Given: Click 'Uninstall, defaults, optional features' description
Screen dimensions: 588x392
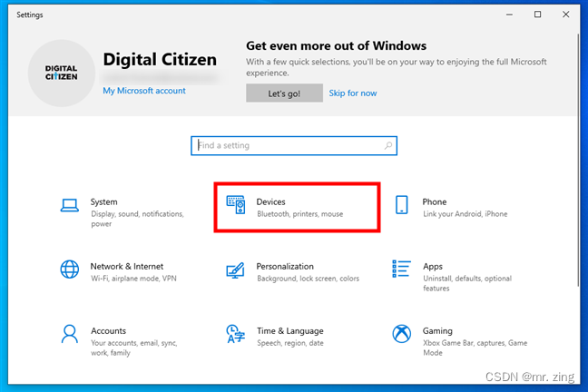Looking at the screenshot, I should tap(467, 283).
